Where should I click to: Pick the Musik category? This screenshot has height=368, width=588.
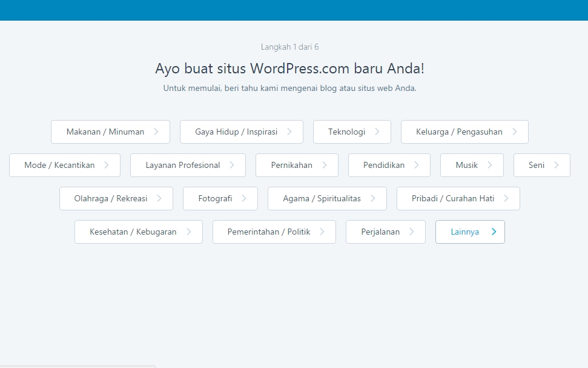tap(472, 166)
